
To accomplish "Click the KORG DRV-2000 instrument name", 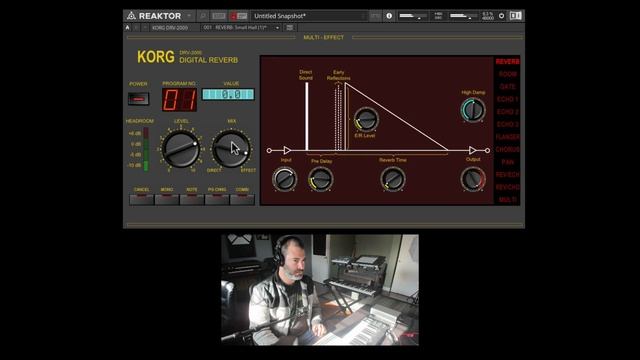I will click(170, 28).
